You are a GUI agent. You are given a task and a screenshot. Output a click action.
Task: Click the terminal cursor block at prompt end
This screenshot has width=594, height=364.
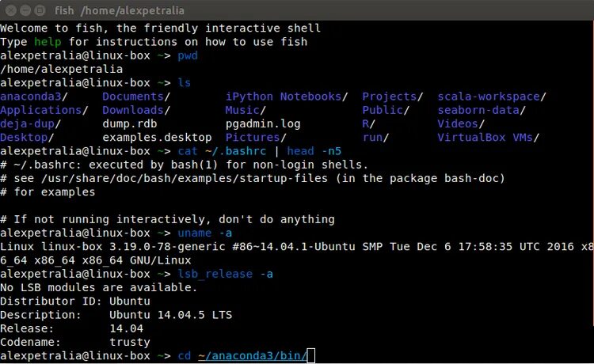tap(311, 355)
